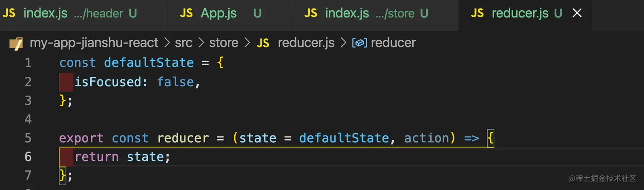Expand the src breadcrumb segment

(x=184, y=43)
